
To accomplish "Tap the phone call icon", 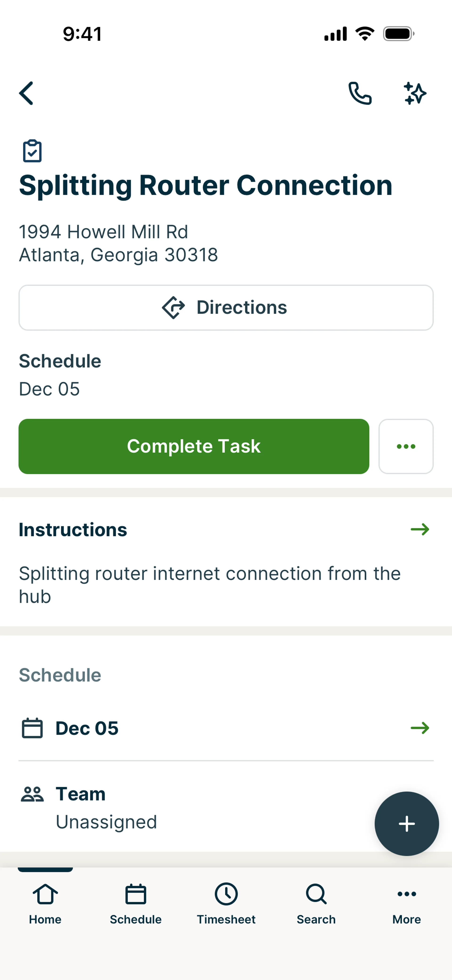I will pos(359,93).
